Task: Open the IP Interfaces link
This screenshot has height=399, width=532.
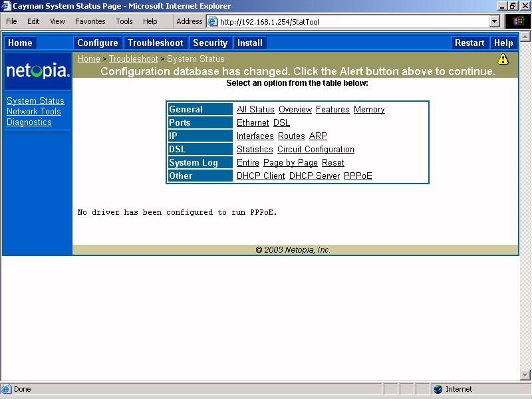Action: pyautogui.click(x=255, y=136)
